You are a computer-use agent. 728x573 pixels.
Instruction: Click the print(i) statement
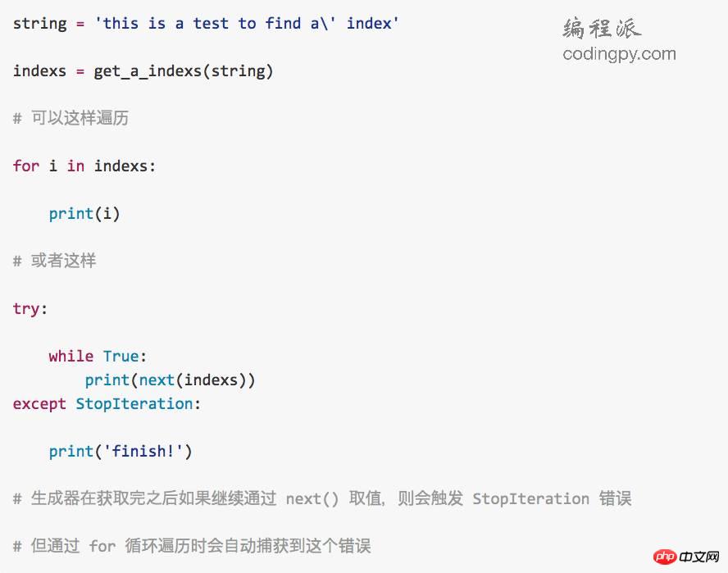click(84, 214)
